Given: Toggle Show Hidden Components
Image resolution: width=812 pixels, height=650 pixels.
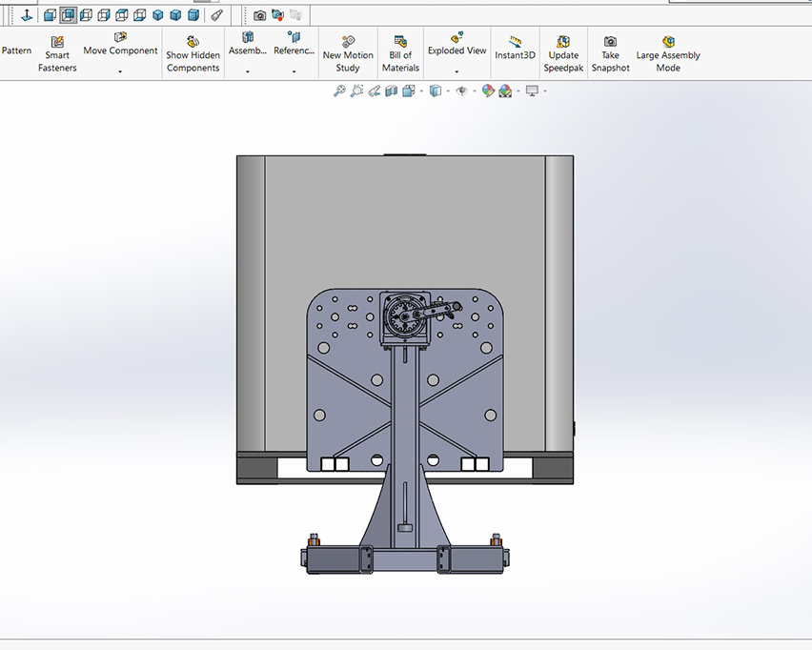Looking at the screenshot, I should pos(193,54).
